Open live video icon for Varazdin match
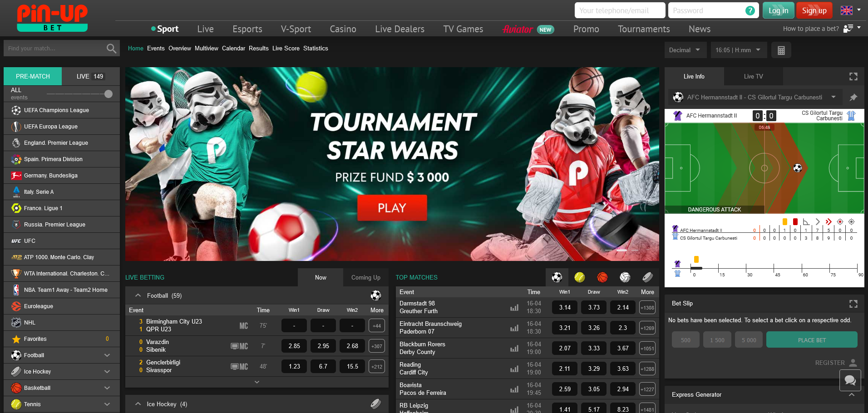Image resolution: width=868 pixels, height=413 pixels. click(234, 346)
